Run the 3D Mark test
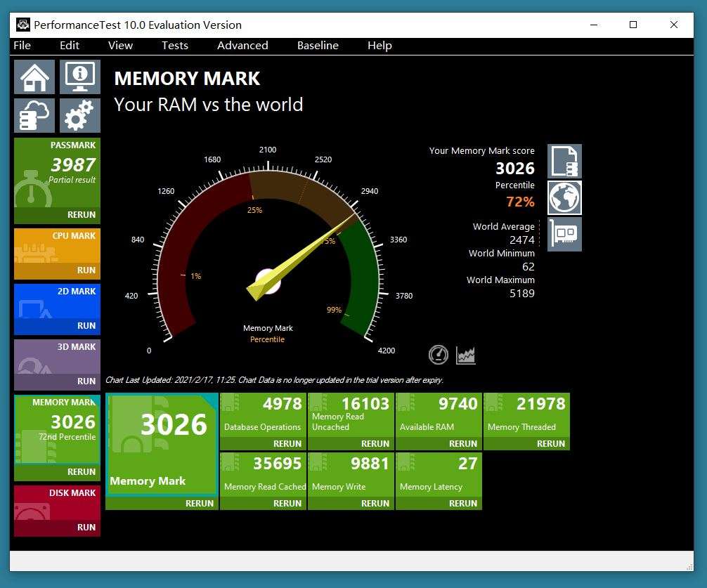707x588 pixels. point(86,381)
